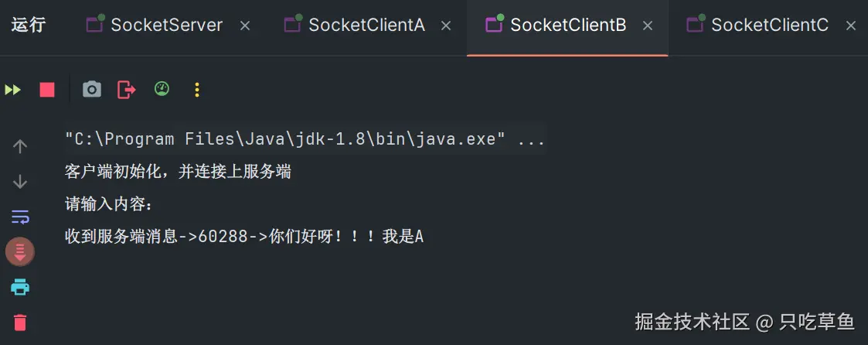Jump down with the down arrow
The height and width of the screenshot is (345, 868).
[20, 182]
